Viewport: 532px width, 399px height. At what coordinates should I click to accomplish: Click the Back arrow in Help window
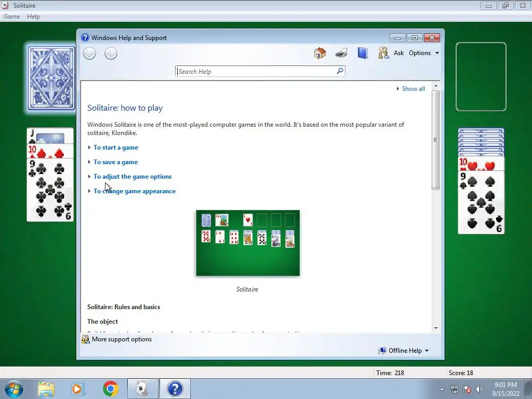point(89,54)
